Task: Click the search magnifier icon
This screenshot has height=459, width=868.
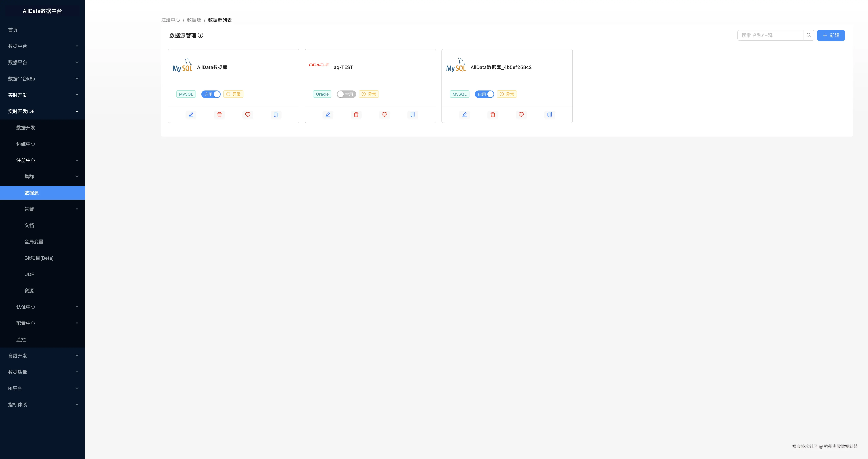Action: coord(809,35)
